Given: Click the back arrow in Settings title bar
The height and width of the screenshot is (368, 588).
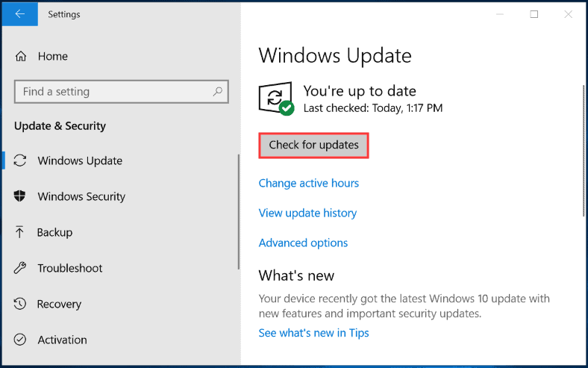Looking at the screenshot, I should pyautogui.click(x=19, y=14).
